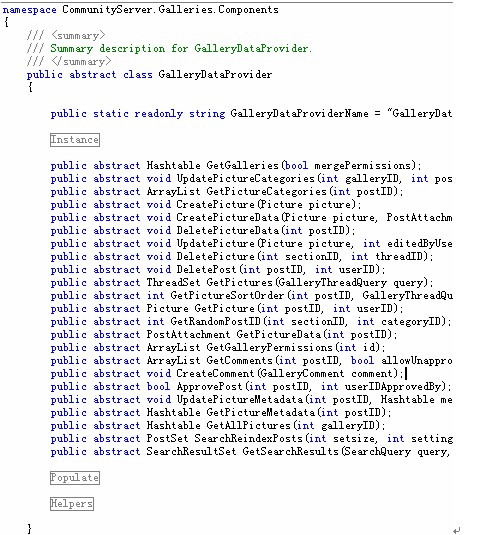Click the GalleryDataProviderName field line

(x=251, y=113)
